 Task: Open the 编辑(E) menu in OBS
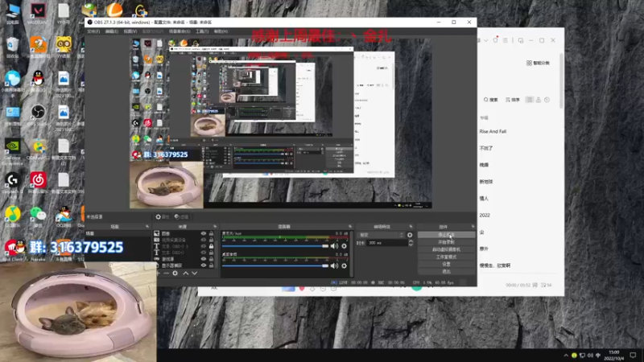(112, 31)
